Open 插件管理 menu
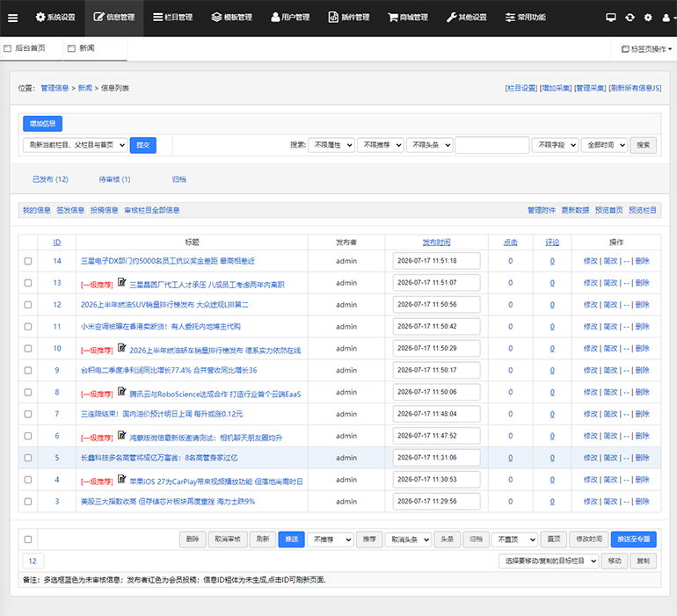 coord(349,18)
